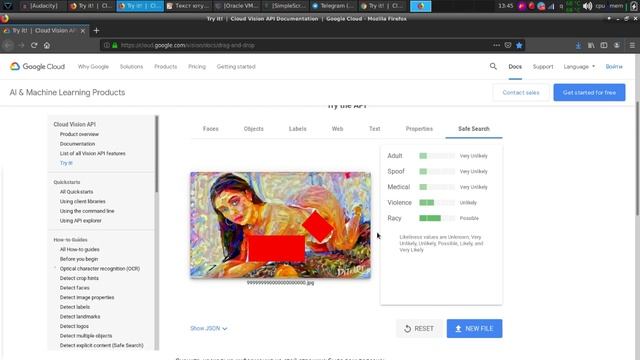Viewport: 640px width, 360px height.
Task: Open Getting started in top nav
Action: [236, 67]
